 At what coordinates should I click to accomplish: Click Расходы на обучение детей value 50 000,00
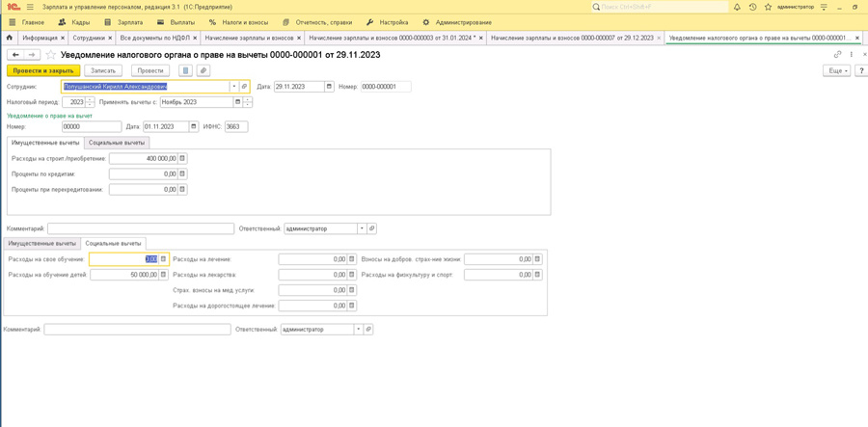(x=124, y=275)
